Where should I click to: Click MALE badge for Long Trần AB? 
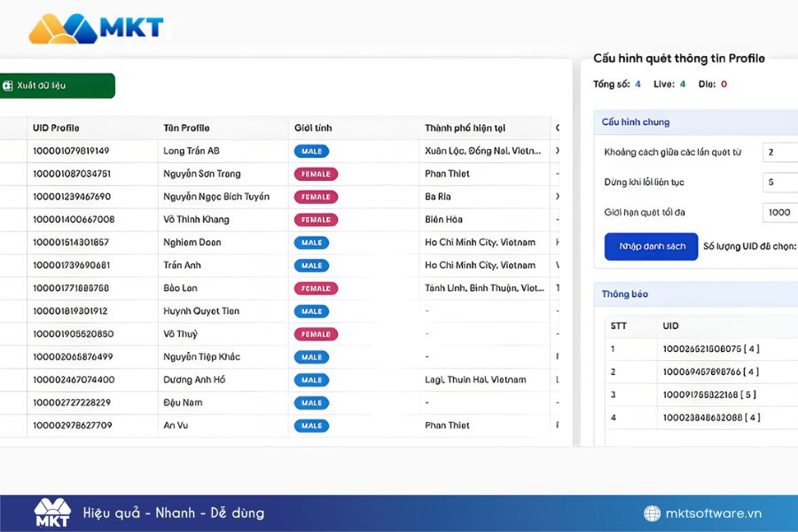coord(311,152)
